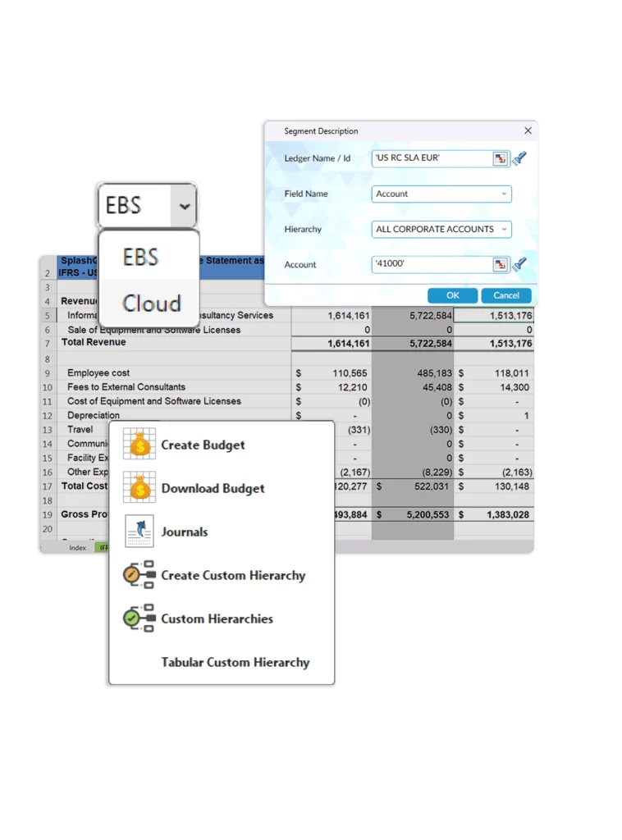Image resolution: width=622 pixels, height=840 pixels.
Task: Click the cell with value 1,383,028
Action: [x=494, y=515]
